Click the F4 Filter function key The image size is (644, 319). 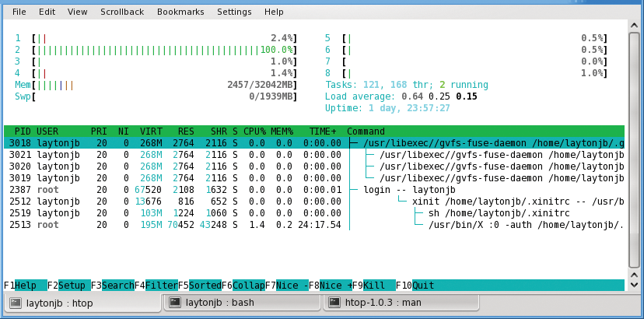(x=156, y=286)
